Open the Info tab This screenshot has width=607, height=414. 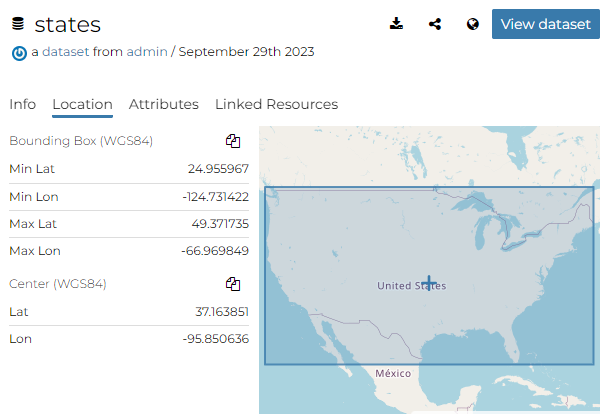pyautogui.click(x=22, y=104)
